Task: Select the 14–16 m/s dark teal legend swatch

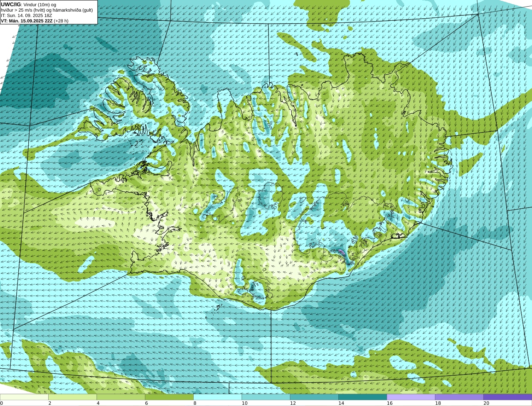Action: (x=362, y=397)
